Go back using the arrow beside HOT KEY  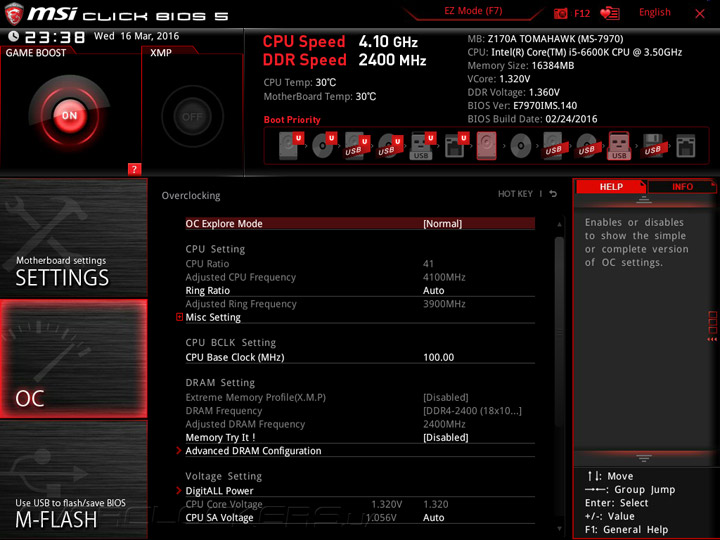click(x=553, y=194)
